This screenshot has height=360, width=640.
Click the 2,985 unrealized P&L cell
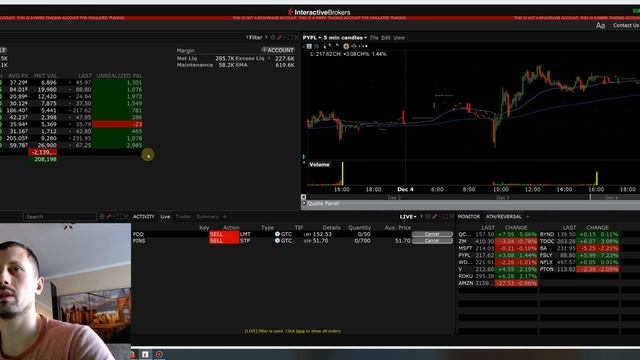(x=118, y=145)
